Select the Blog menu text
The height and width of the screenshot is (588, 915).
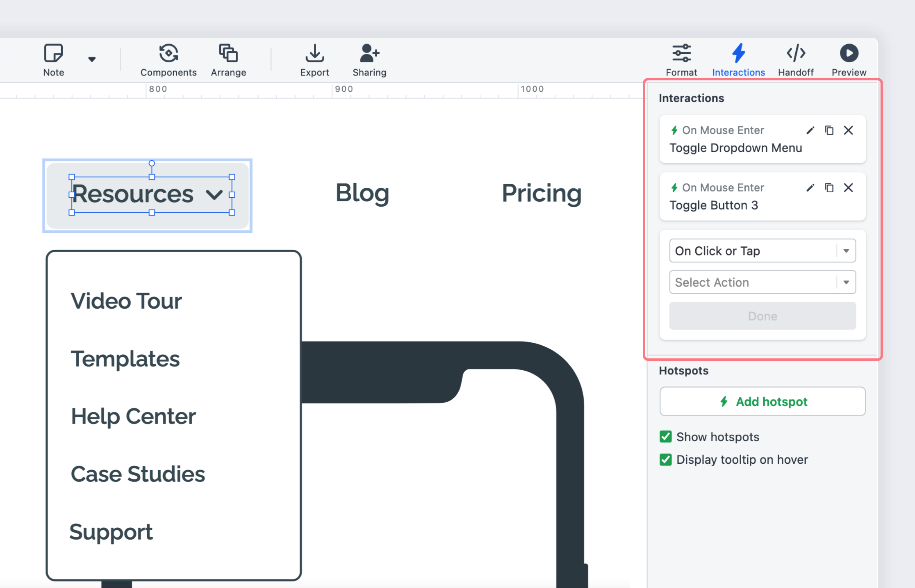coord(362,194)
